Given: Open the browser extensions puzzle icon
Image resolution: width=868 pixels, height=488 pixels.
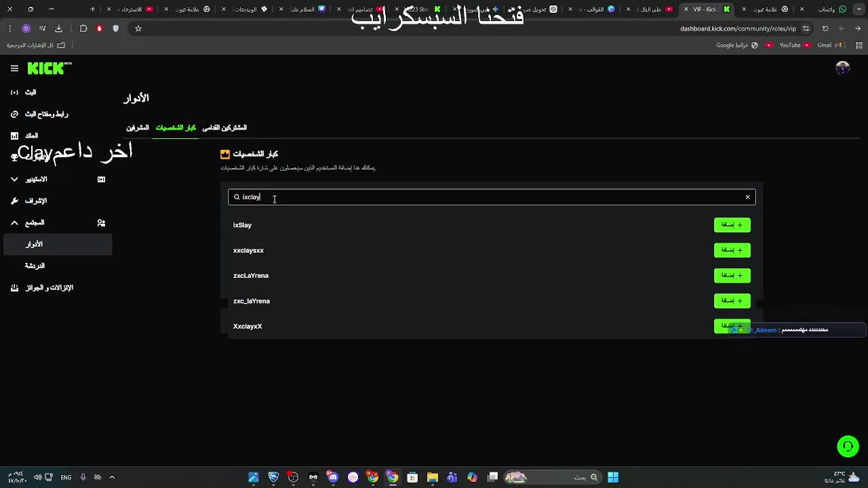Looking at the screenshot, I should pos(83,28).
